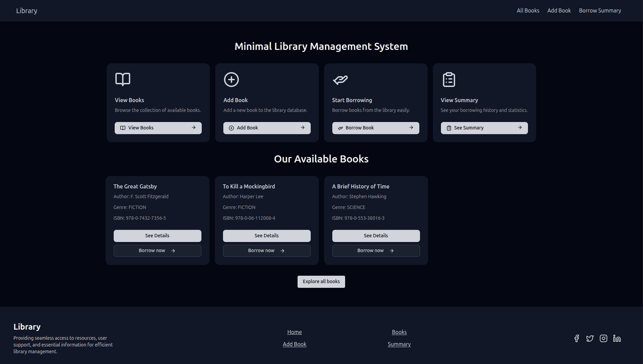Open the LinkedIn icon in footer
Image resolution: width=643 pixels, height=364 pixels.
pyautogui.click(x=617, y=338)
